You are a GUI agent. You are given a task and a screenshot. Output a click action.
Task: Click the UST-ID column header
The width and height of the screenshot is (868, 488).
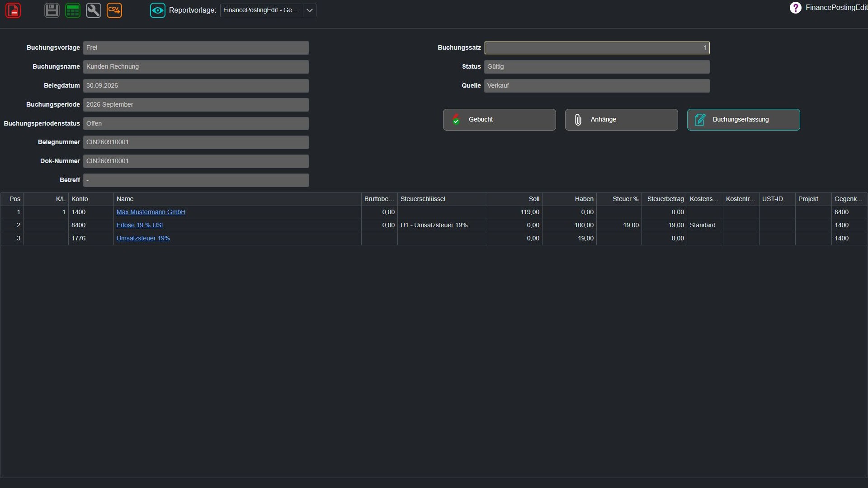777,199
